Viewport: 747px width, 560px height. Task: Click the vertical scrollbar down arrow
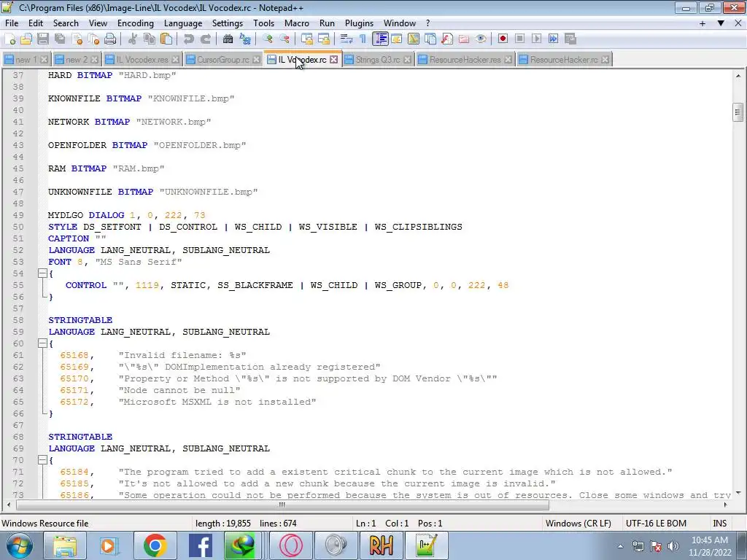pos(738,494)
